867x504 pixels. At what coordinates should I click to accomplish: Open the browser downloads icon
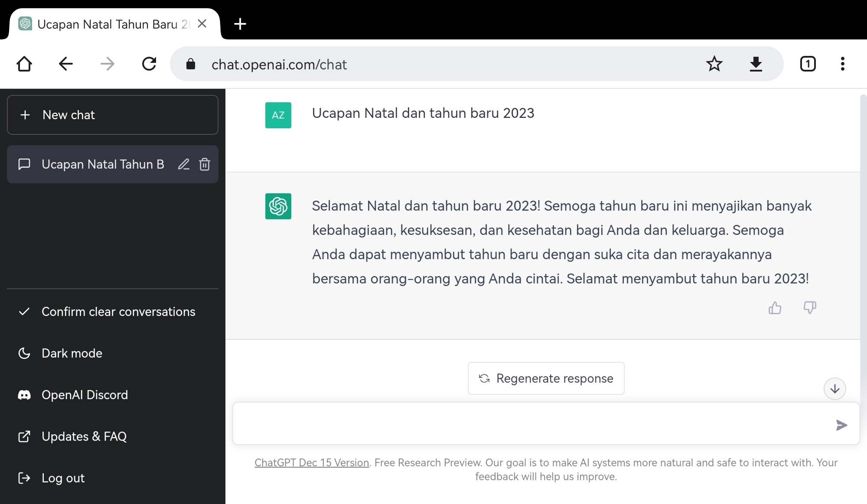(756, 64)
